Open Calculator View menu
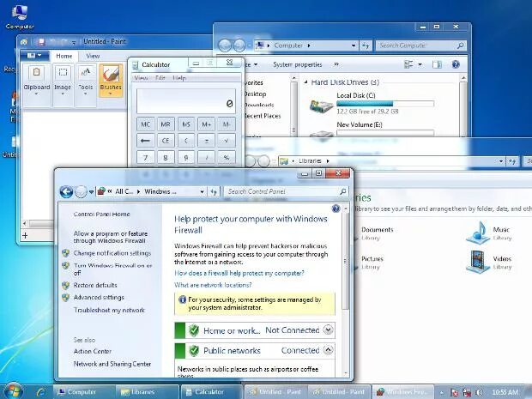This screenshot has width=532, height=399. click(x=141, y=78)
